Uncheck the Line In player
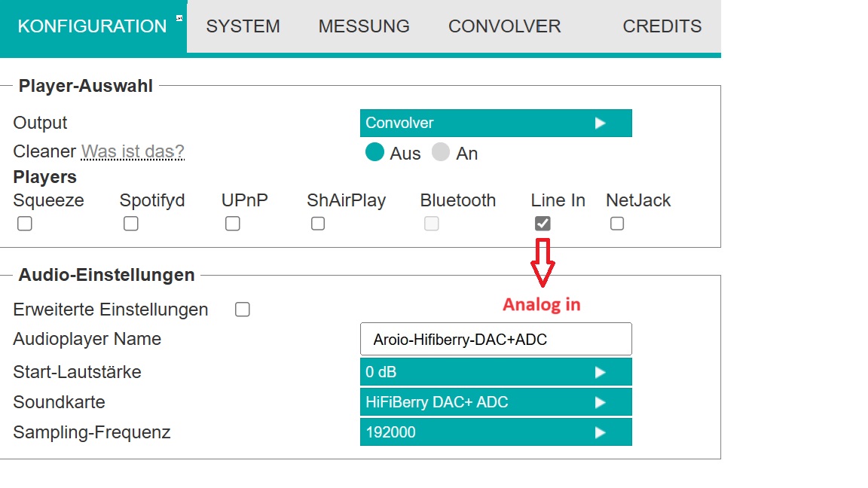 tap(542, 223)
